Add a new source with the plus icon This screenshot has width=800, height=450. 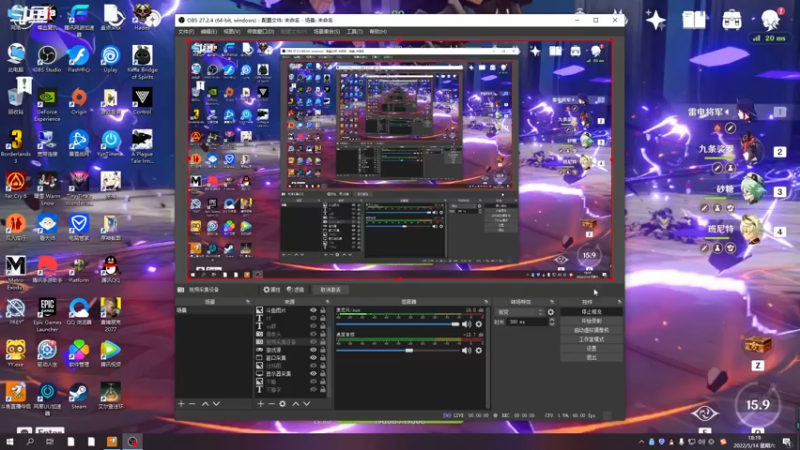(x=261, y=404)
